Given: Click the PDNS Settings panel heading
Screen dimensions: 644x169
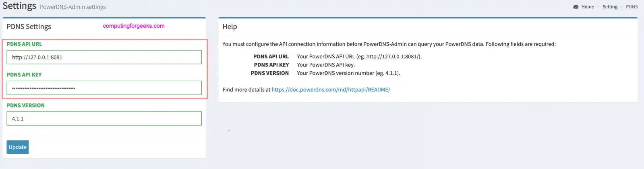Looking at the screenshot, I should 29,27.
